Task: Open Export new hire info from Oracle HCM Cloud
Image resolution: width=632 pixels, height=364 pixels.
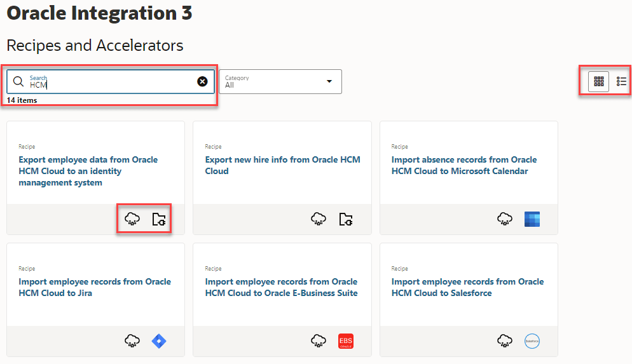Action: click(x=282, y=166)
